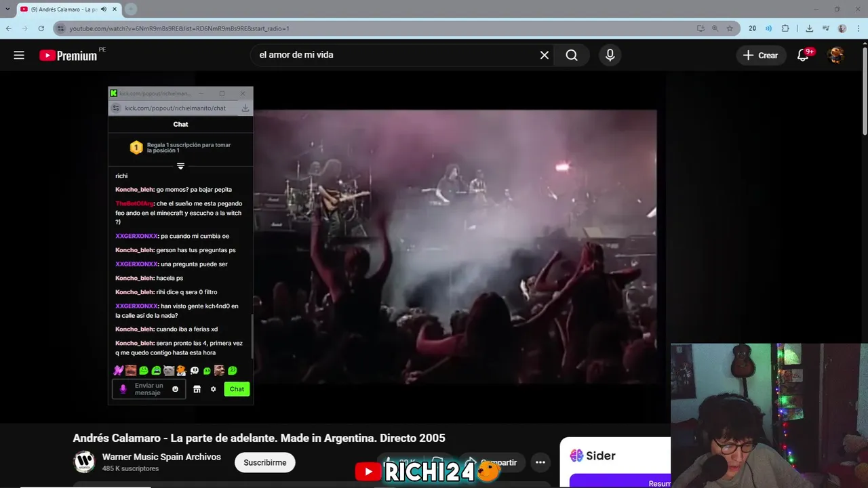
Task: Click download icon in Kick popout address bar
Action: [x=245, y=108]
